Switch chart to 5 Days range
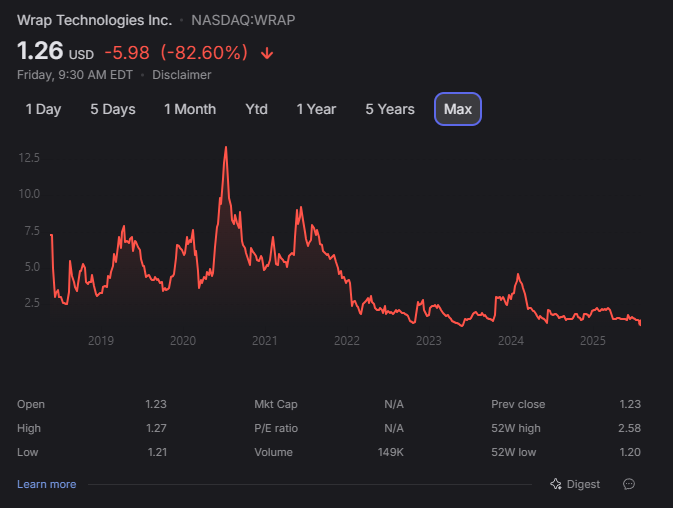This screenshot has height=508, width=673. pos(112,109)
